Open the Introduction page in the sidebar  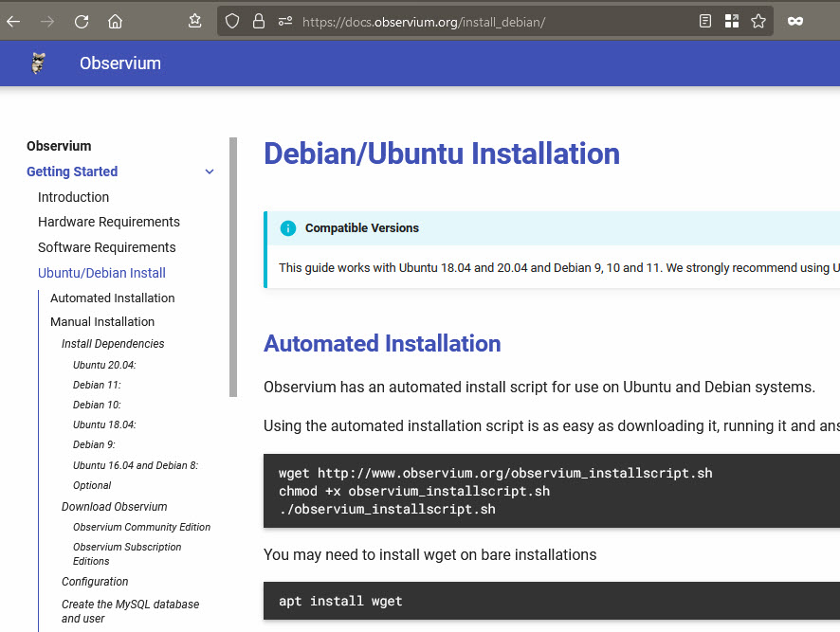[x=73, y=197]
